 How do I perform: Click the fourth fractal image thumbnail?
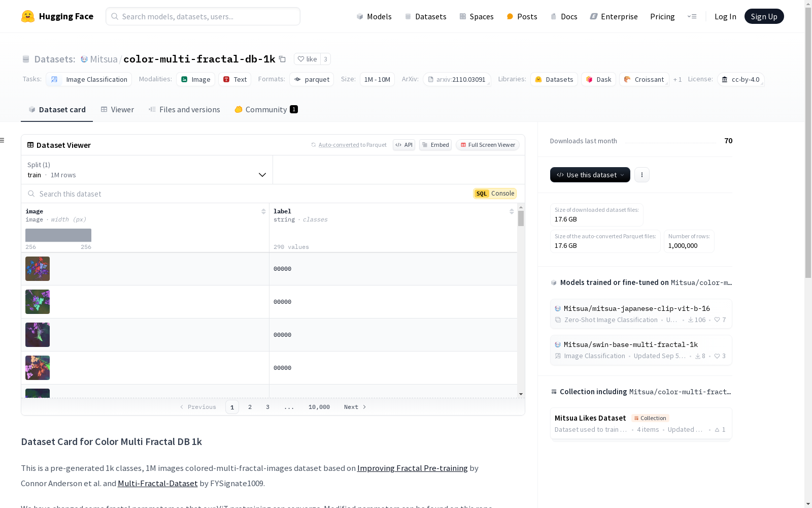(x=38, y=368)
